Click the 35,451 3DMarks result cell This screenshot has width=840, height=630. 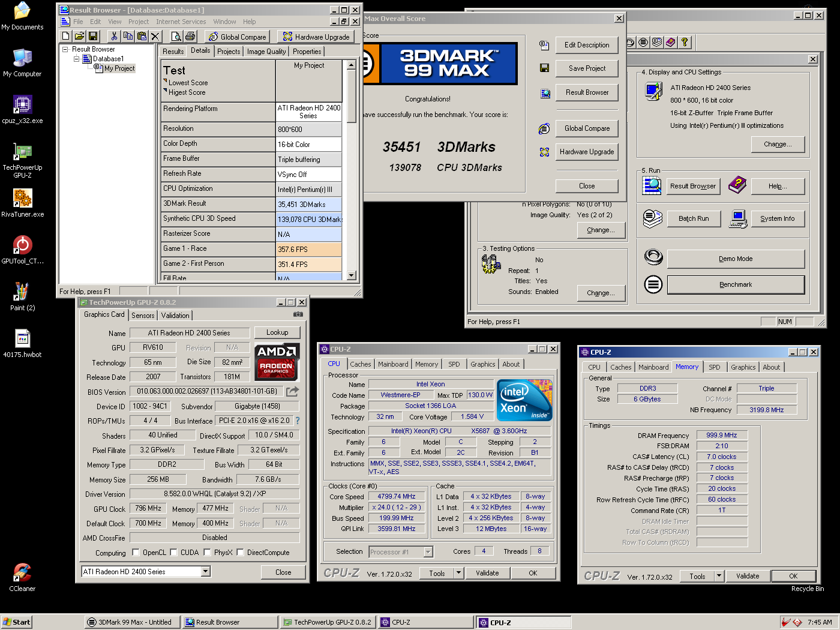[309, 205]
